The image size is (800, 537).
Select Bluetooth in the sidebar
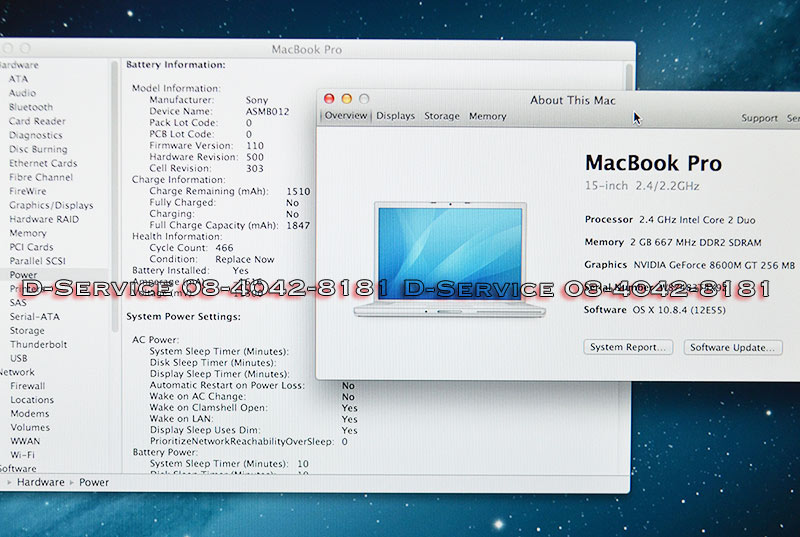pyautogui.click(x=31, y=107)
